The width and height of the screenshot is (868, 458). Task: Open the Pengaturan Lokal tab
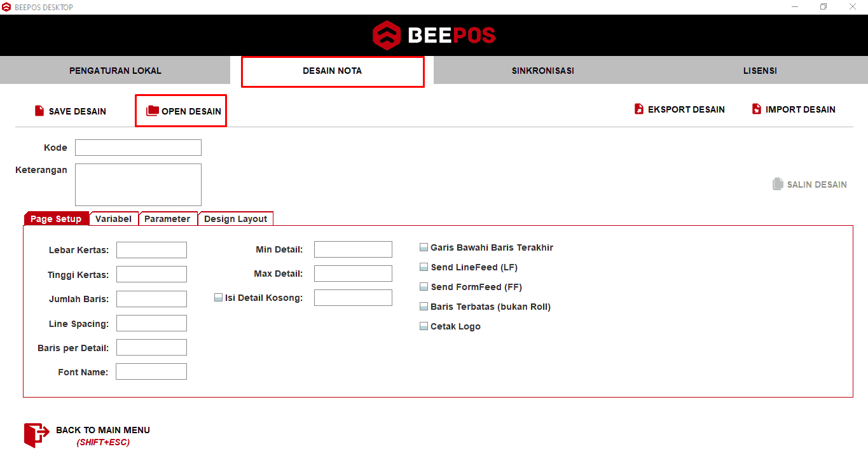(115, 71)
